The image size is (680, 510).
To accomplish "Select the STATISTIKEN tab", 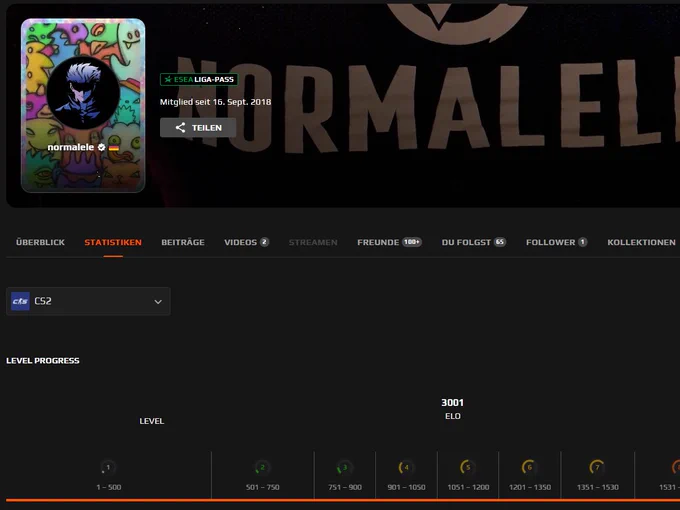I will (113, 242).
